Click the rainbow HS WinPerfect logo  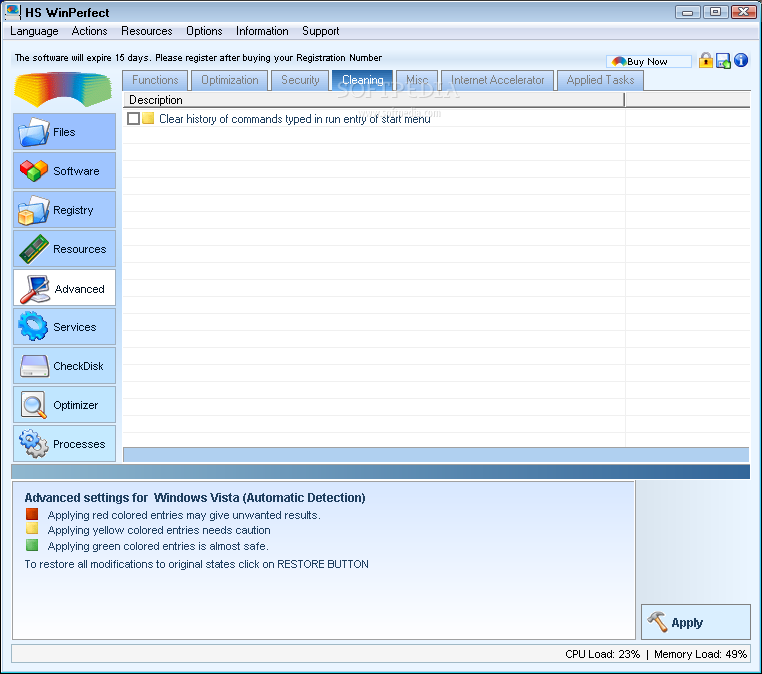[63, 89]
